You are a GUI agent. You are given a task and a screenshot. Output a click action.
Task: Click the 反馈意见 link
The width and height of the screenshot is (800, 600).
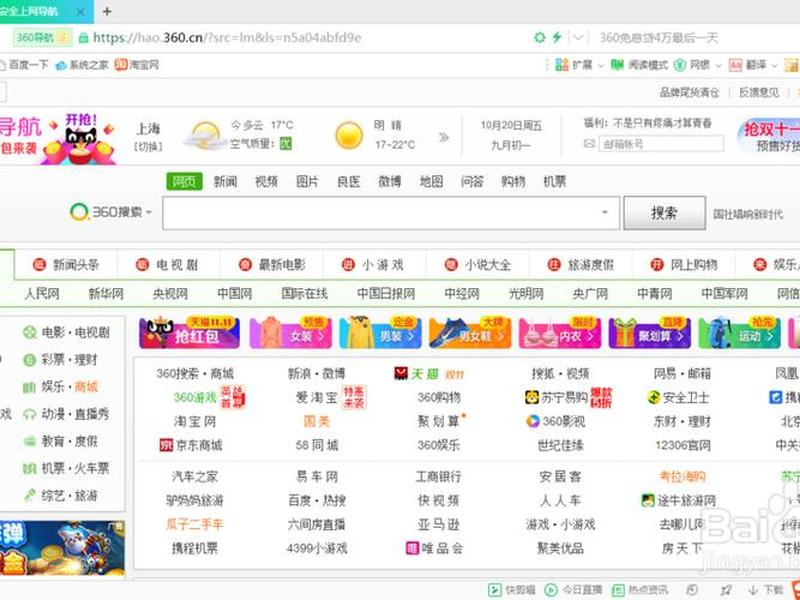coord(759,92)
